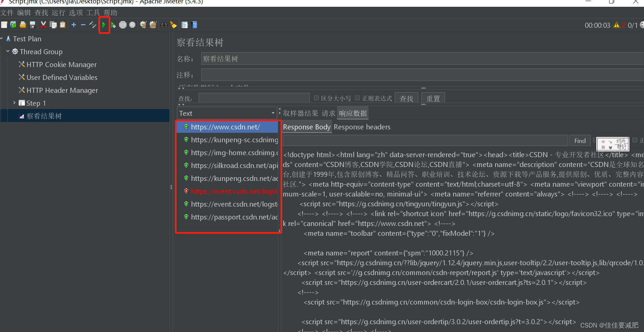
Task: Clear all results with double broom icon
Action: click(x=153, y=25)
